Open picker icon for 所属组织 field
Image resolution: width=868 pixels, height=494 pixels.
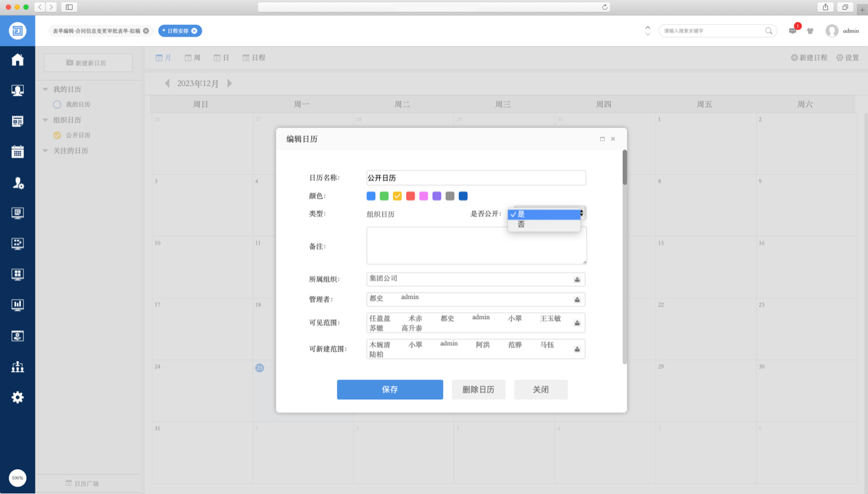pos(578,280)
